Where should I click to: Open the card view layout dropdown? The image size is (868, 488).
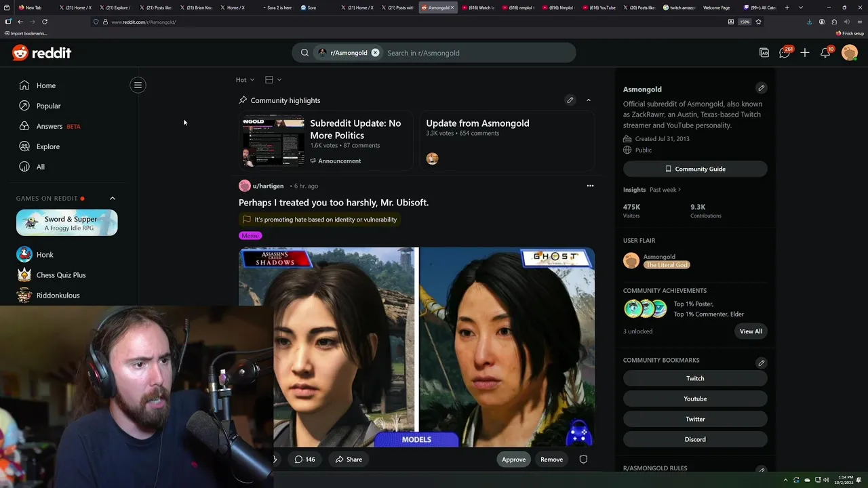[273, 80]
